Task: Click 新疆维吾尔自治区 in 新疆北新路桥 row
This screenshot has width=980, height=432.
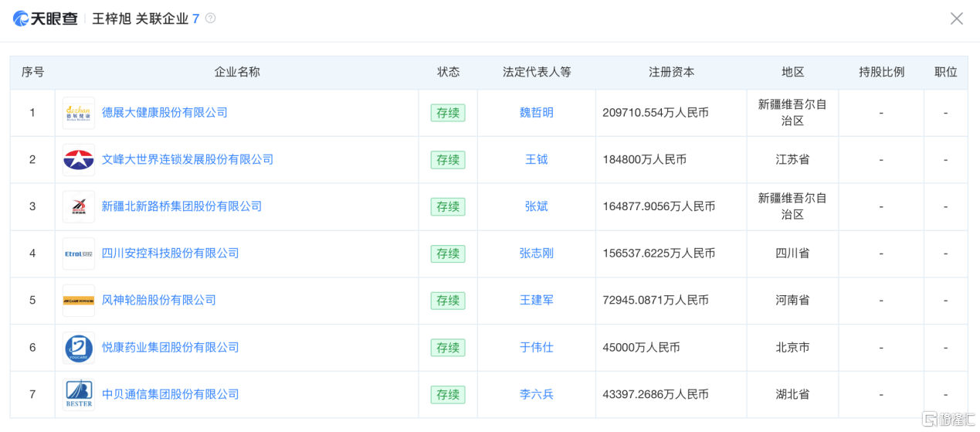Action: pos(792,206)
